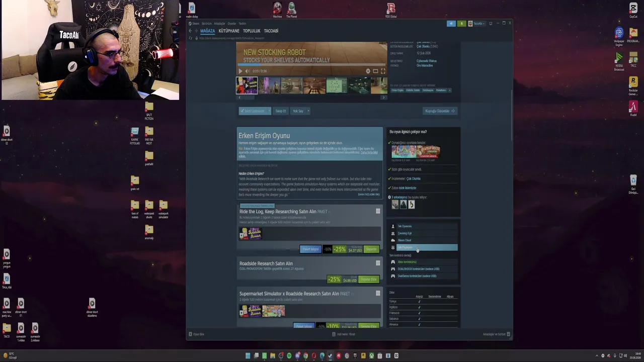The width and height of the screenshot is (644, 362).
Task: Open the TACOABİ profile tab
Action: 271,31
